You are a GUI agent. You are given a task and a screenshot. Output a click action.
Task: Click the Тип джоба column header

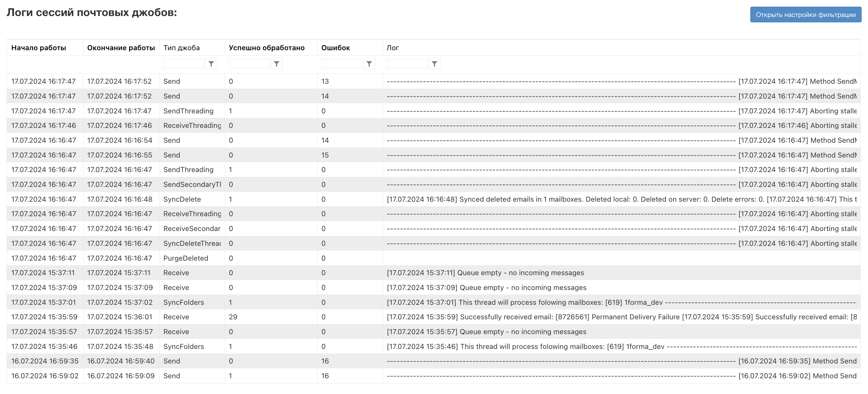click(x=182, y=48)
